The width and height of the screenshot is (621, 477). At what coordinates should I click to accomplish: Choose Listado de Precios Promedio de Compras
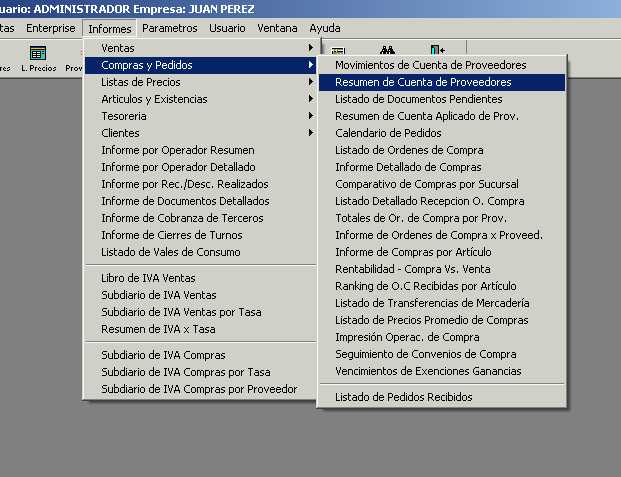pyautogui.click(x=442, y=321)
